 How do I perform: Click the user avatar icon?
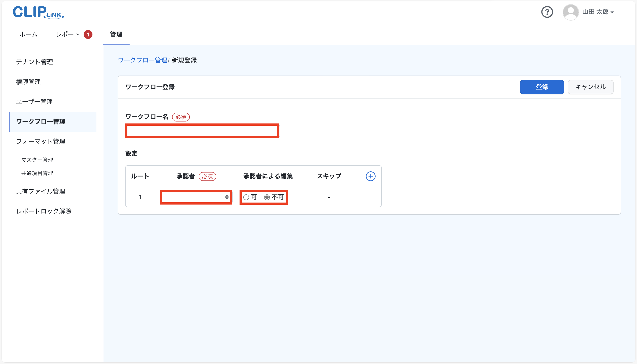click(x=570, y=12)
